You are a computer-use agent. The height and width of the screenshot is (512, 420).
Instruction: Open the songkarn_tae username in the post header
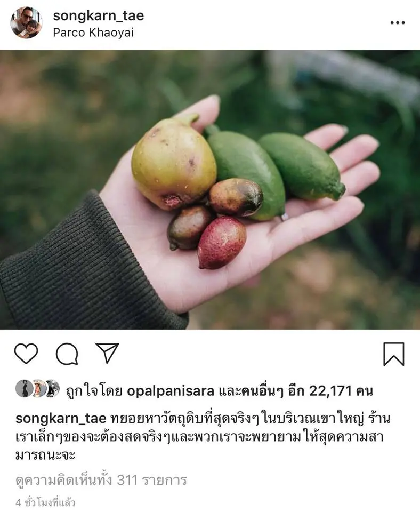[x=98, y=15]
